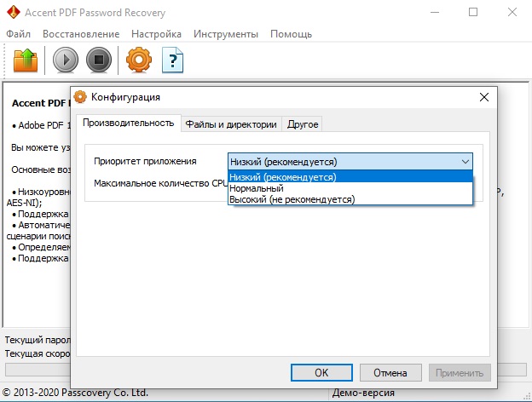Switch to Файлы и директории tab
The image size is (532, 402).
click(231, 124)
